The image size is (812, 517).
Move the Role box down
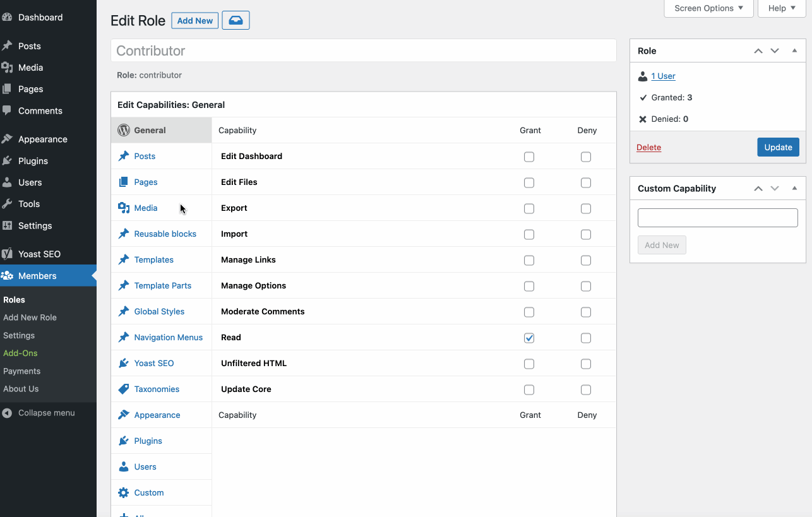point(775,51)
